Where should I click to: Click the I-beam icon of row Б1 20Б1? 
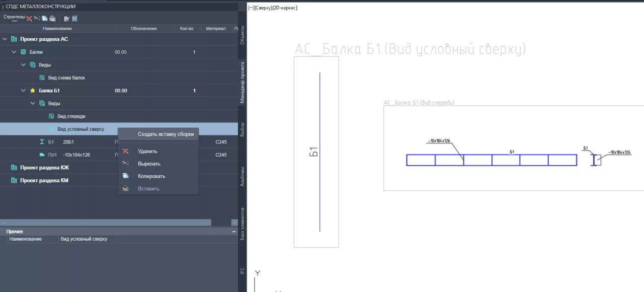pyautogui.click(x=42, y=142)
